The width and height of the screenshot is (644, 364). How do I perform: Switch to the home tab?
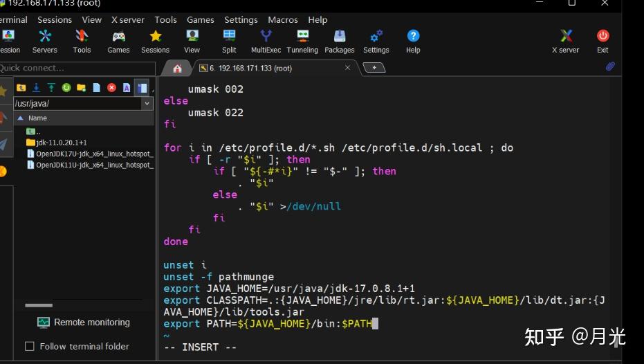[x=177, y=69]
